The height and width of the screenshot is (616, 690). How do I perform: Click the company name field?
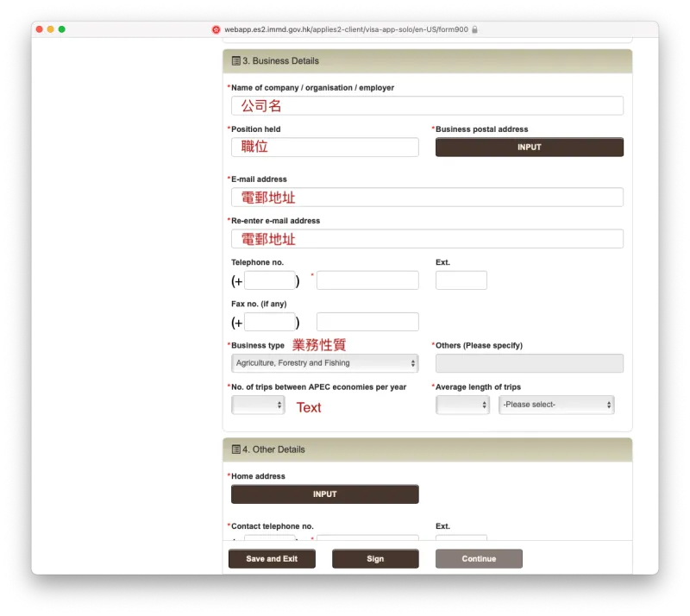[x=427, y=104]
